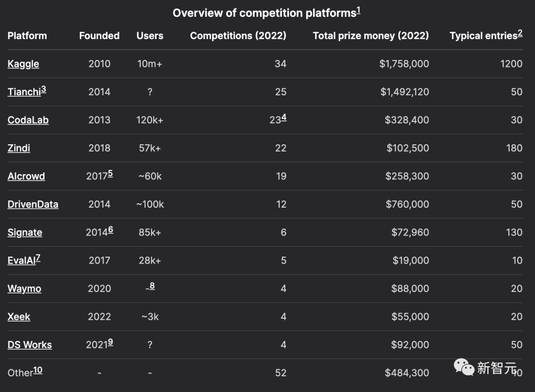Viewport: 535px width, 392px height.
Task: Click footnote 4 on CodaLab competitions count
Action: (284, 117)
